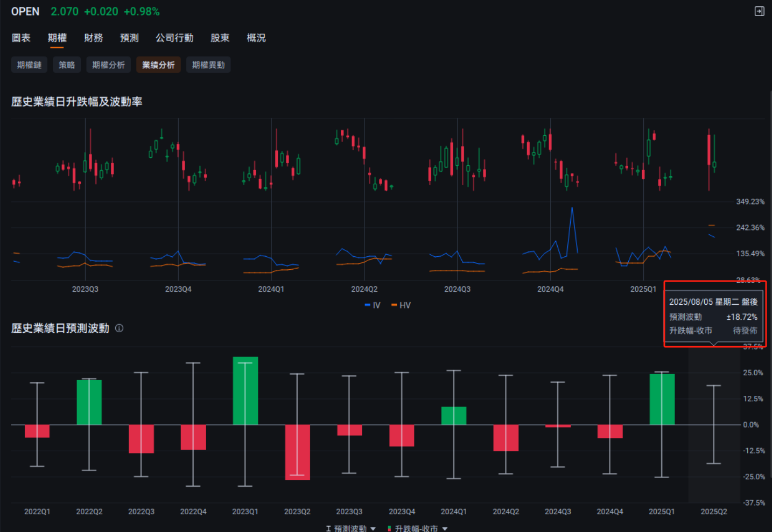Click the info icon beside 歷史業績日預測波動

pyautogui.click(x=119, y=328)
